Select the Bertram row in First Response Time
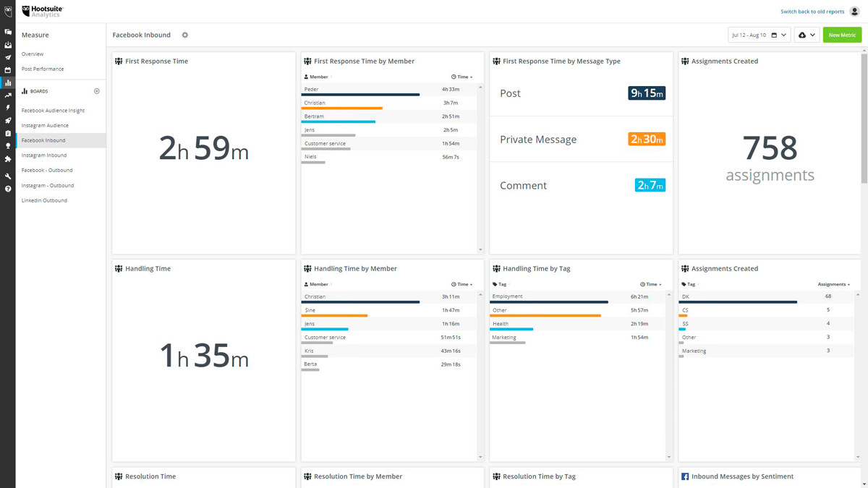 click(x=388, y=116)
